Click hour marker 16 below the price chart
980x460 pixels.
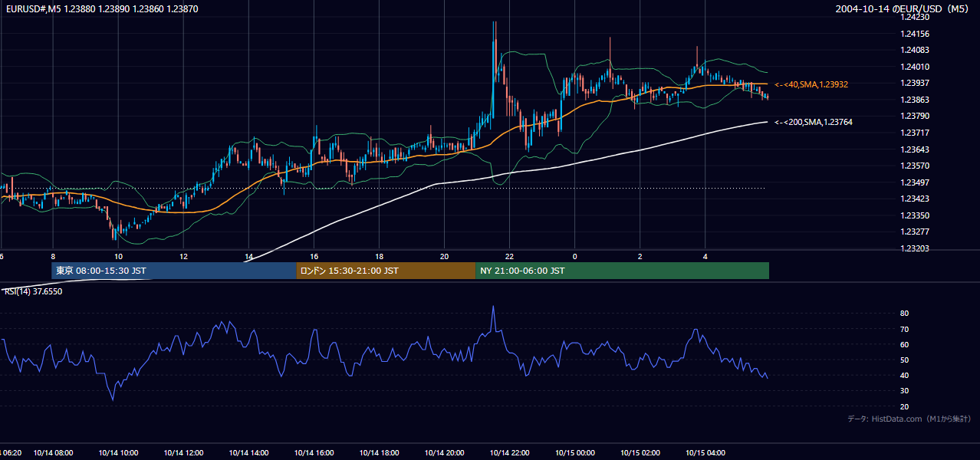pos(314,256)
